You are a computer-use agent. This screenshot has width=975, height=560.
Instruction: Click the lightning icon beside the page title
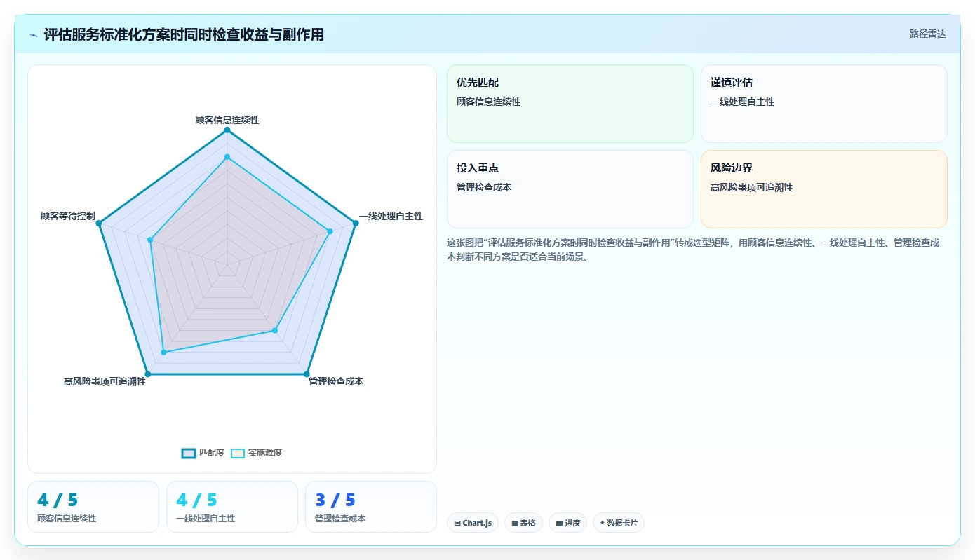pyautogui.click(x=34, y=35)
